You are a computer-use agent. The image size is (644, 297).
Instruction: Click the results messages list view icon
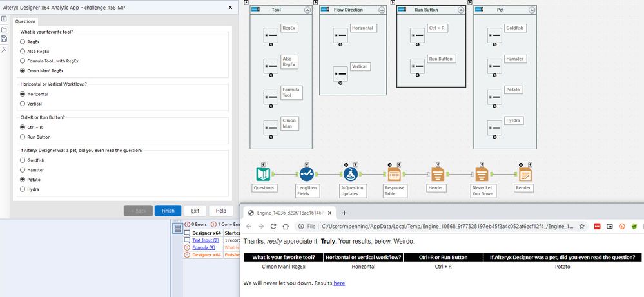177,228
